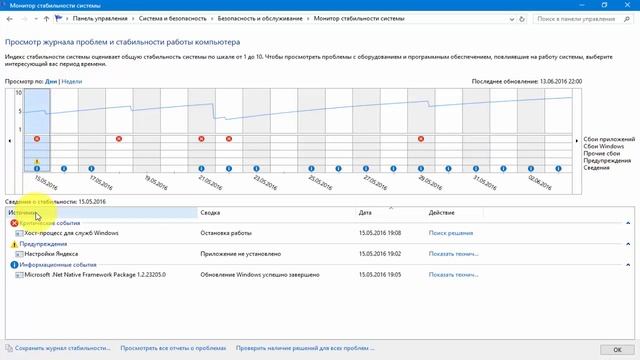Expand the Панель управления breadcrumb chevron

click(133, 19)
